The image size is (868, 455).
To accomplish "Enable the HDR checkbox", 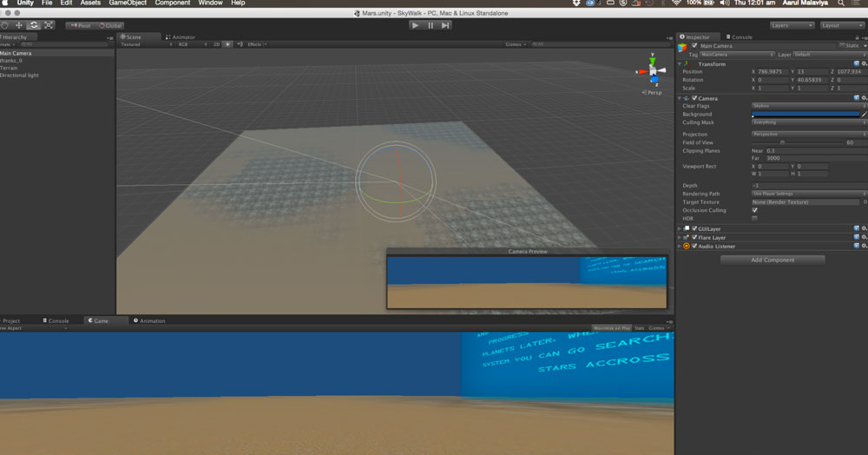I will pyautogui.click(x=754, y=218).
